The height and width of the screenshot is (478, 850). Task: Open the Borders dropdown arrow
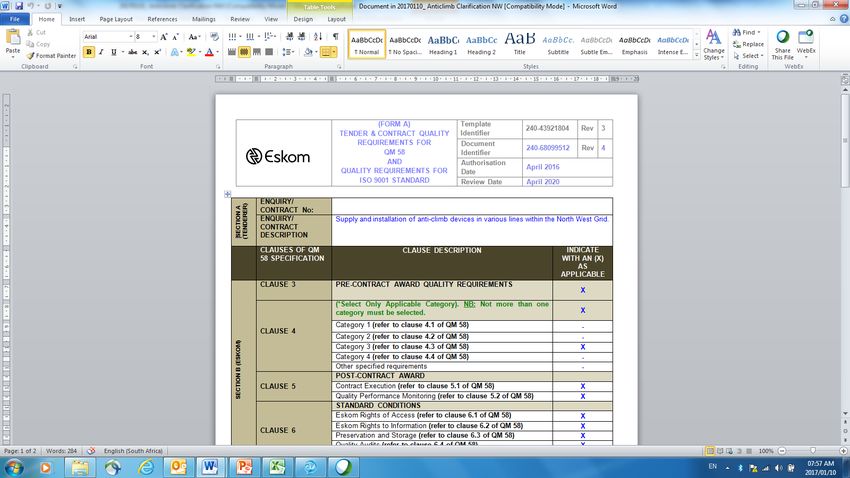pyautogui.click(x=334, y=52)
